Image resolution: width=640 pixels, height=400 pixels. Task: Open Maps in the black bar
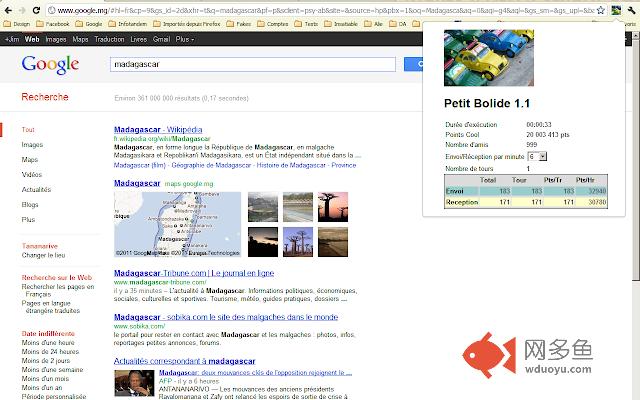click(x=80, y=39)
